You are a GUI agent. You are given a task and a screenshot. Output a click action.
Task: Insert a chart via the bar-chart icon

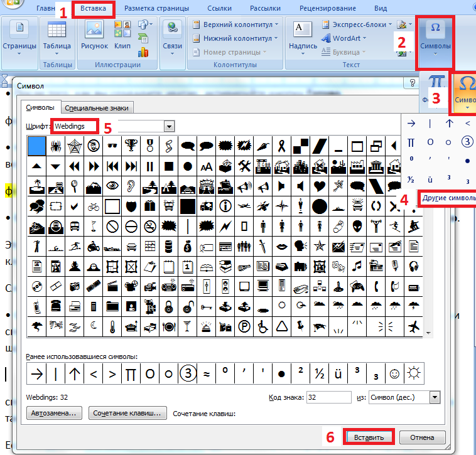click(x=143, y=53)
